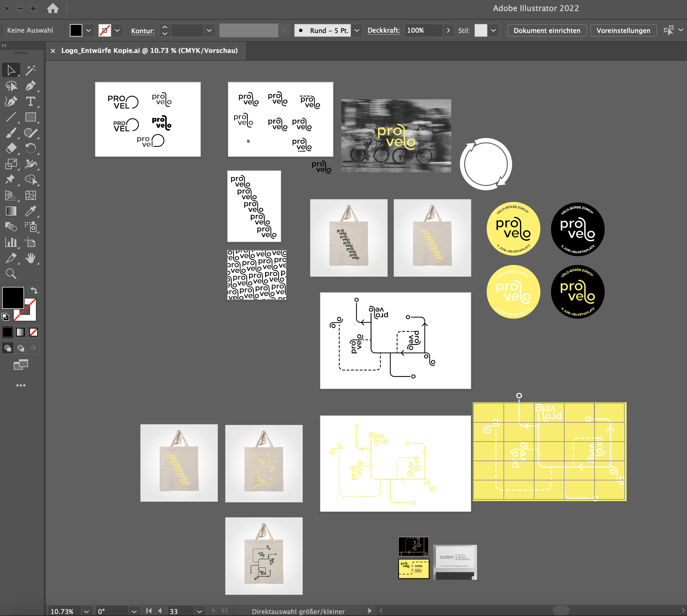Open Kontur stroke panel link

[143, 31]
